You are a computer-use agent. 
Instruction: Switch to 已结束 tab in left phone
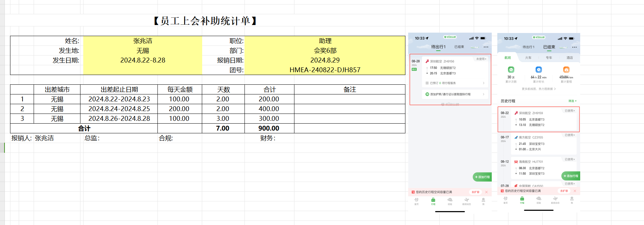point(459,47)
